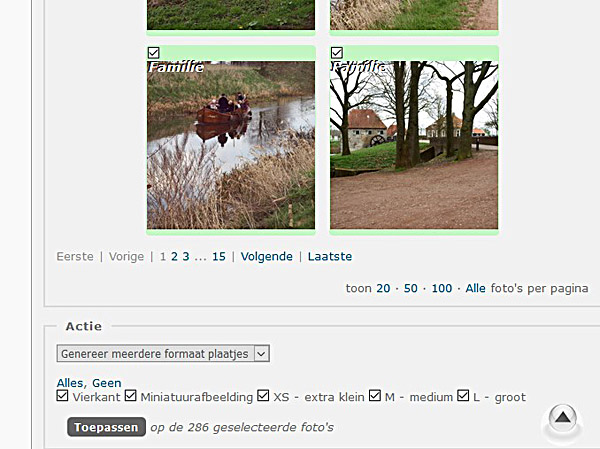Apply action with Toepassen button

point(106,427)
